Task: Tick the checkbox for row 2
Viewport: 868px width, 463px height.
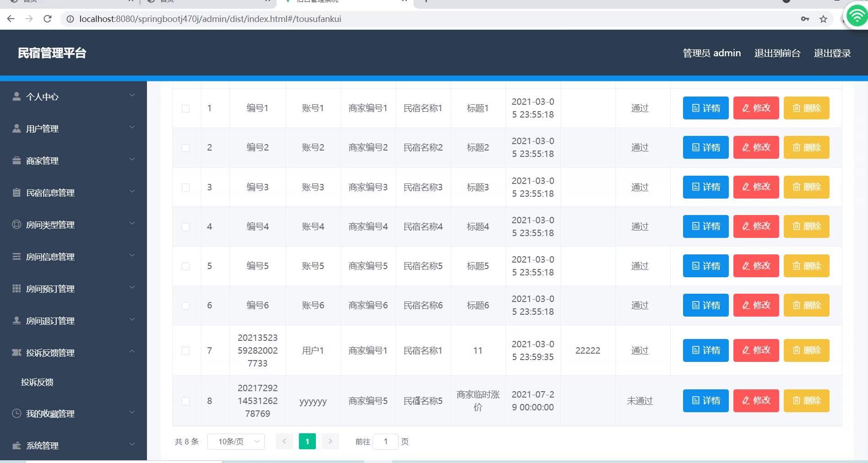Action: pyautogui.click(x=185, y=148)
